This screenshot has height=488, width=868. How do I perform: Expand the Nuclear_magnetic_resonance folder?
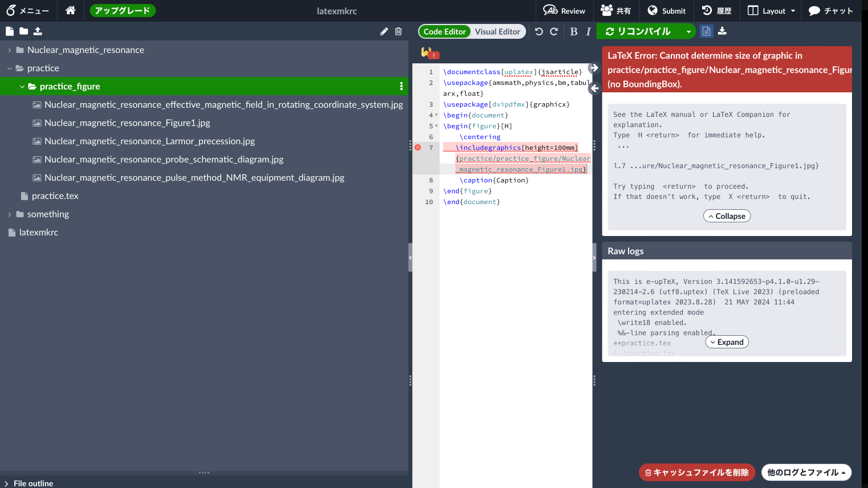click(x=9, y=50)
